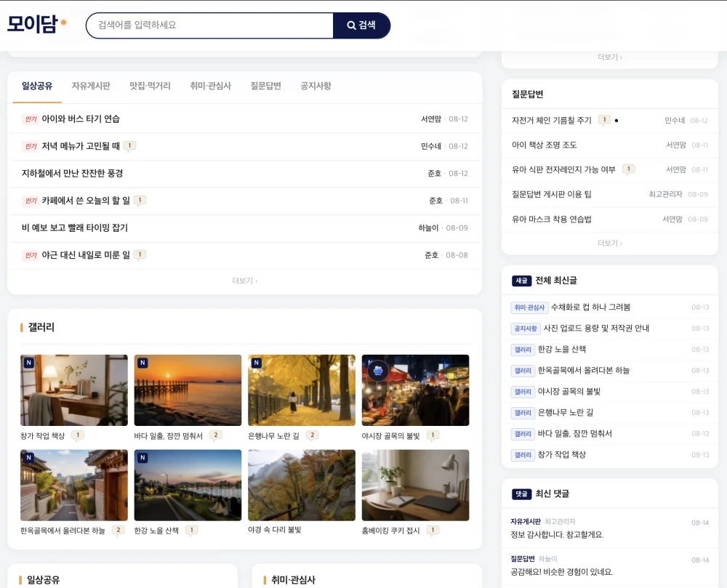Click the comment count badge beside 은행나무 노란 길
The height and width of the screenshot is (588, 727).
point(313,435)
